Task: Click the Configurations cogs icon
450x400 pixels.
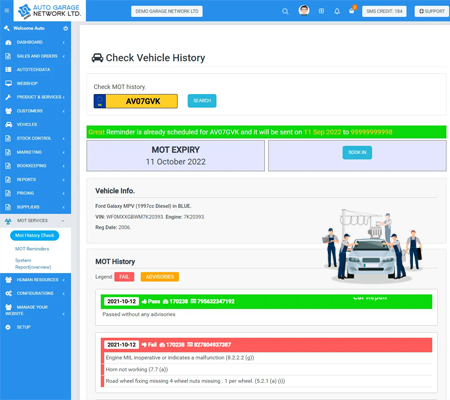Action: pyautogui.click(x=8, y=293)
